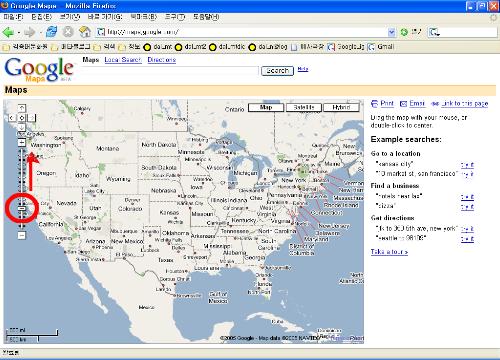This screenshot has width=500, height=360.
Task: Click the stop loading icon
Action: pos(68,32)
